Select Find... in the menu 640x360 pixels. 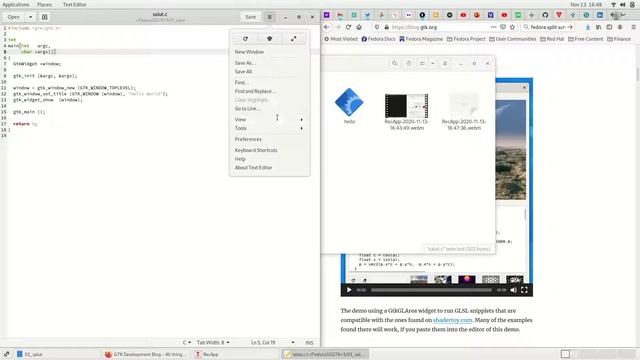pos(241,82)
